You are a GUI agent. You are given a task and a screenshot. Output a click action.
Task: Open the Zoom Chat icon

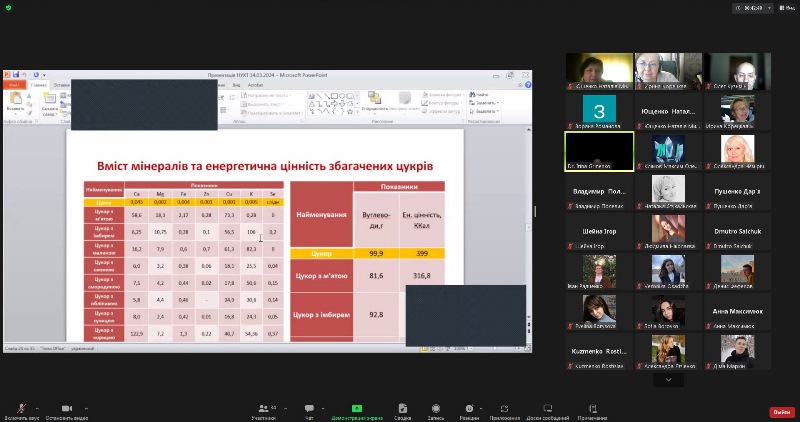309,408
